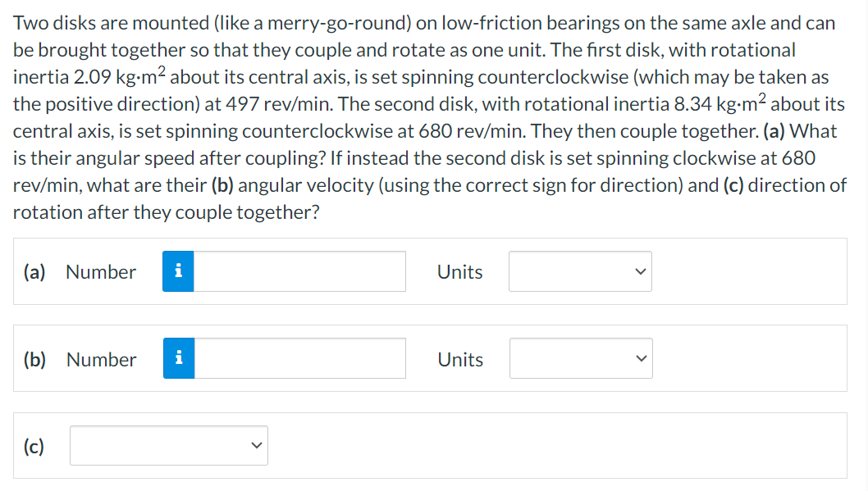Select the answer box for angular speed
The height and width of the screenshot is (491, 868).
click(x=299, y=271)
